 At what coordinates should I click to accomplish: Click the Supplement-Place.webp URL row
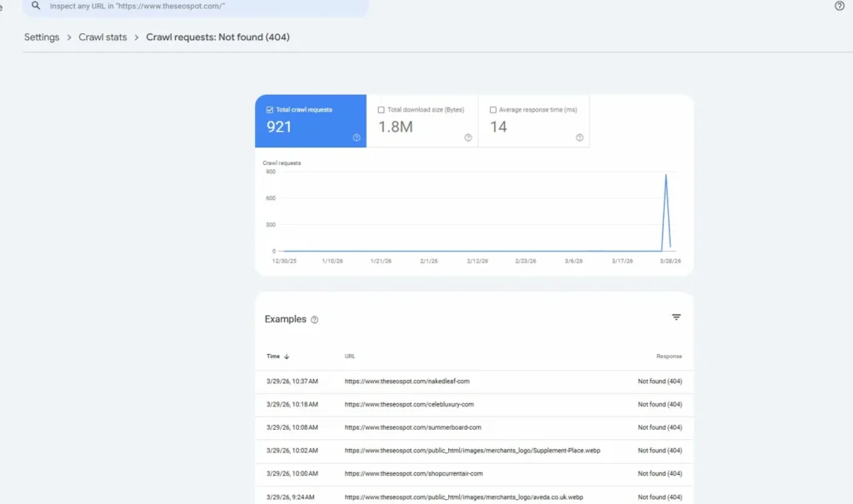472,451
